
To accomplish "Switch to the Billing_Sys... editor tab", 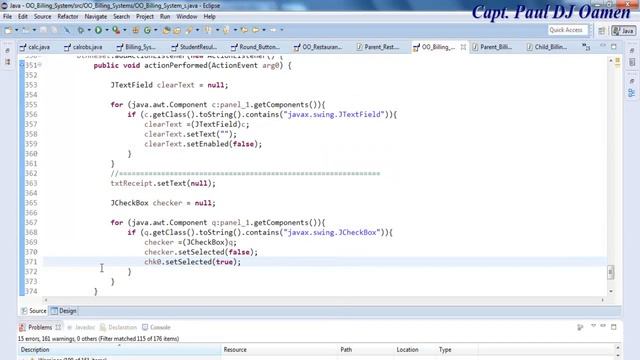I will pos(137,47).
